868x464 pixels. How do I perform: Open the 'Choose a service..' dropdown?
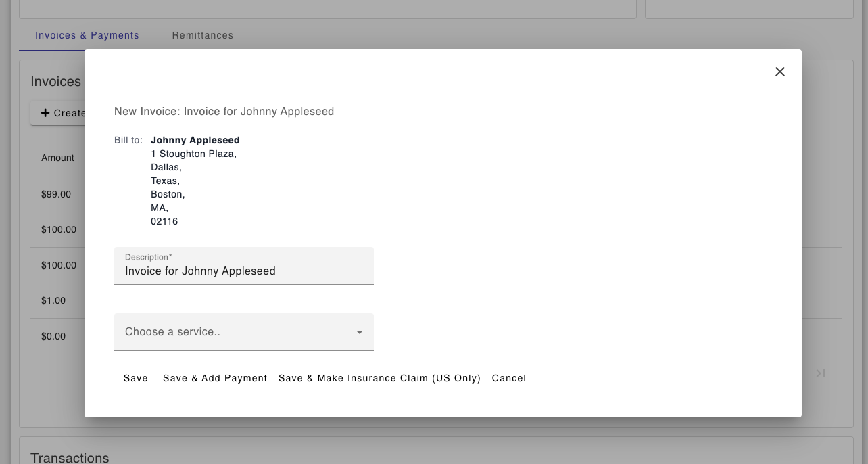click(243, 332)
